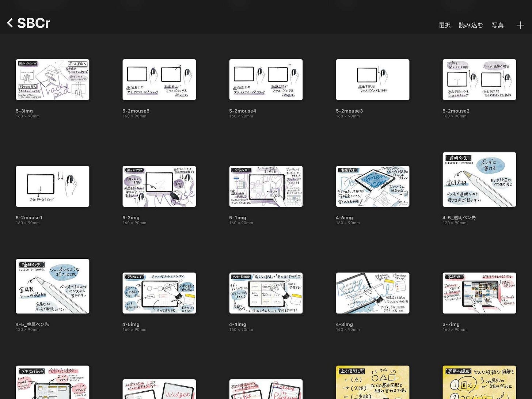Image resolution: width=532 pixels, height=399 pixels.
Task: Open the 5-2mouse4 thumbnail
Action: 266,80
